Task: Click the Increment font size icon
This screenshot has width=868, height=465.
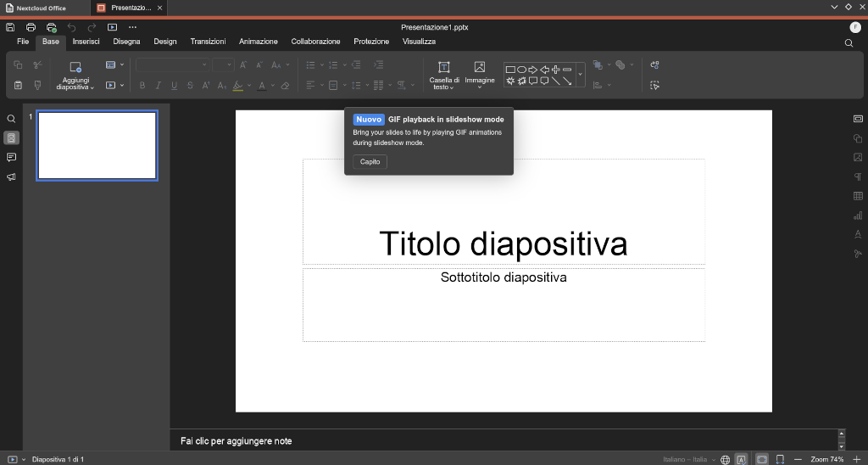Action: tap(243, 64)
